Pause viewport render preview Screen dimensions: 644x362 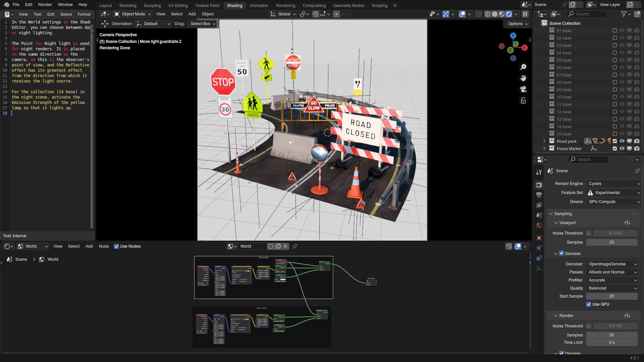[525, 14]
